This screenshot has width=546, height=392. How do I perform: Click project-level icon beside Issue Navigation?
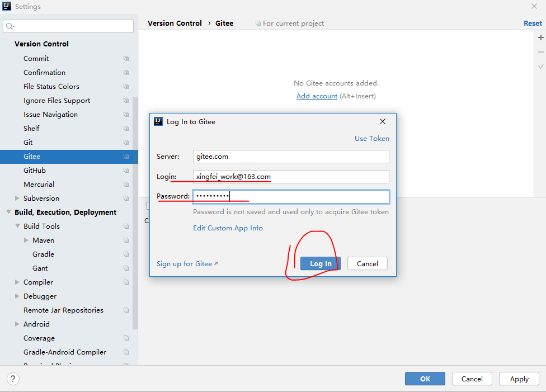tap(126, 114)
